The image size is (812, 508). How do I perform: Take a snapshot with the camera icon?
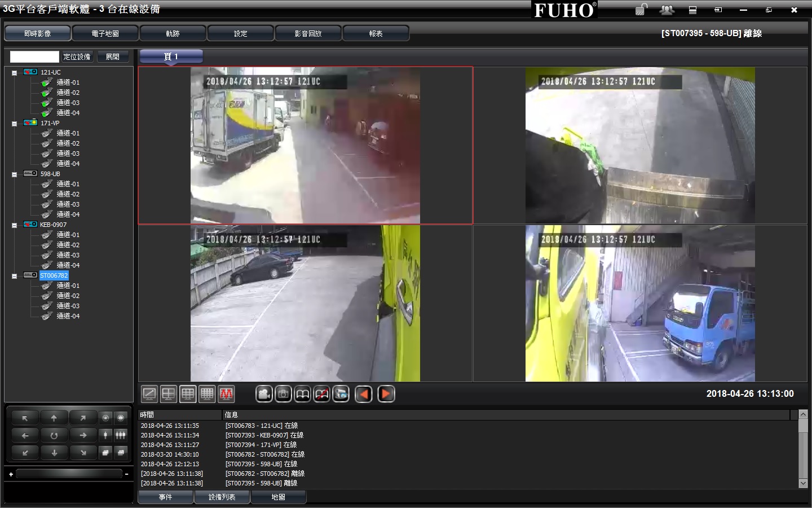(283, 394)
